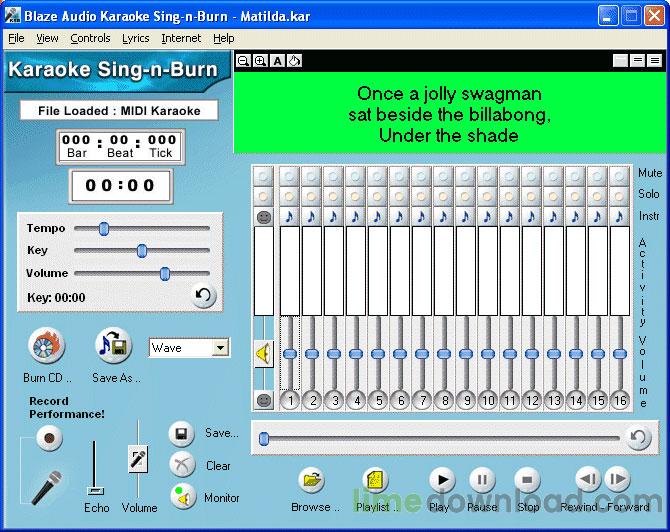Click the Clear recording icon
Image resolution: width=670 pixels, height=532 pixels.
tap(182, 465)
